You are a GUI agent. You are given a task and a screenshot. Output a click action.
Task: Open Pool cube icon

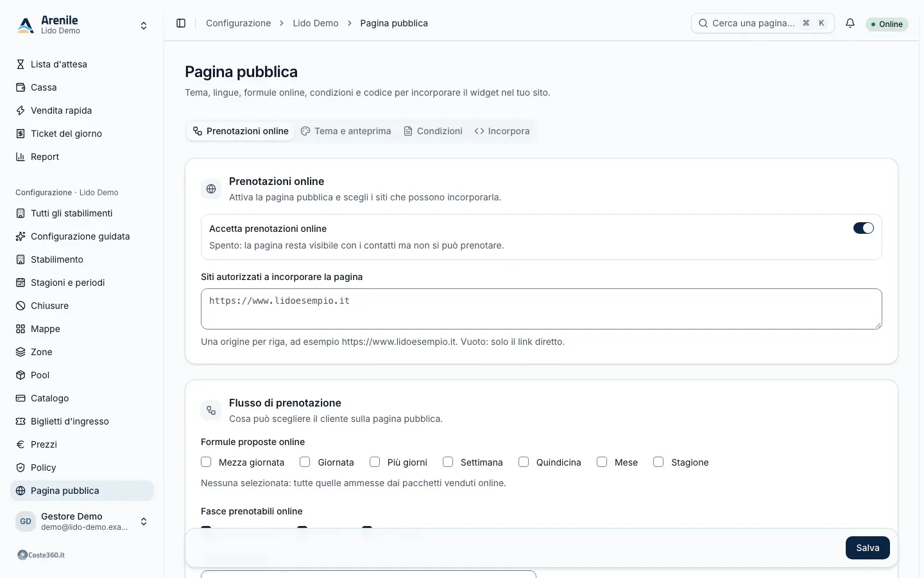pos(21,375)
